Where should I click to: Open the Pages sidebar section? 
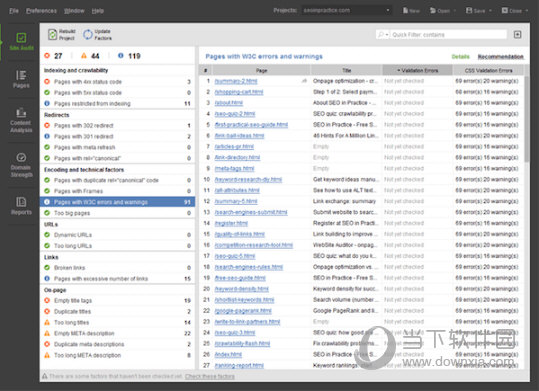[x=21, y=79]
